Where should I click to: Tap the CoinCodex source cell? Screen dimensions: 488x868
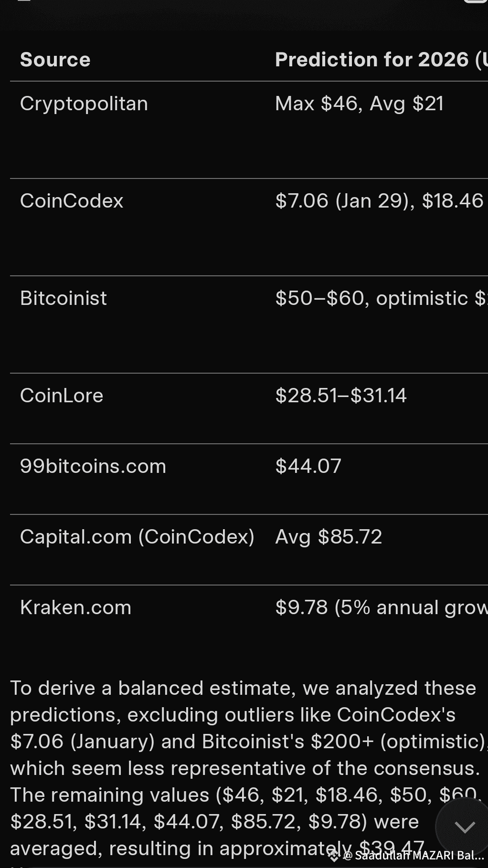pyautogui.click(x=72, y=201)
